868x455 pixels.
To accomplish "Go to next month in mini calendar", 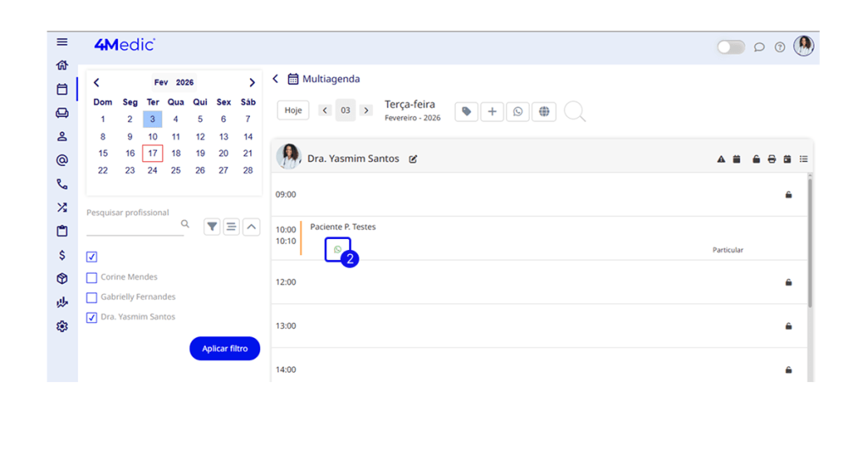I will click(x=252, y=83).
